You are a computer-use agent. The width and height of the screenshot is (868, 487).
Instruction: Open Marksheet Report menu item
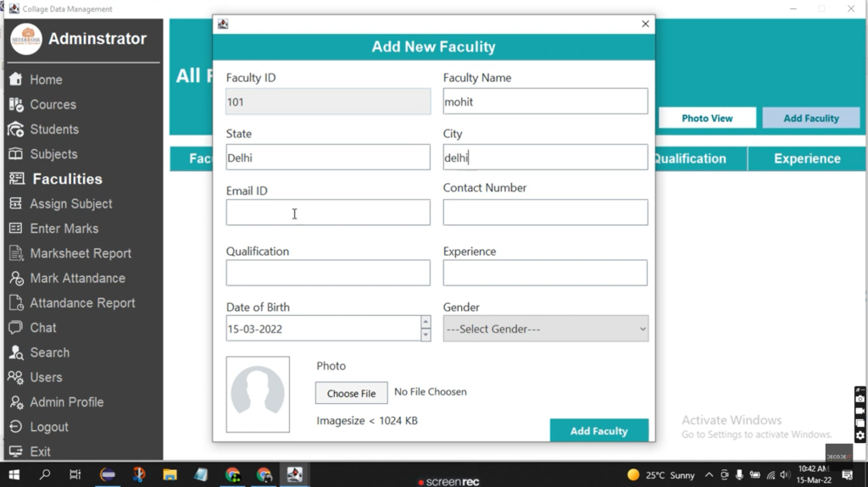click(x=81, y=253)
